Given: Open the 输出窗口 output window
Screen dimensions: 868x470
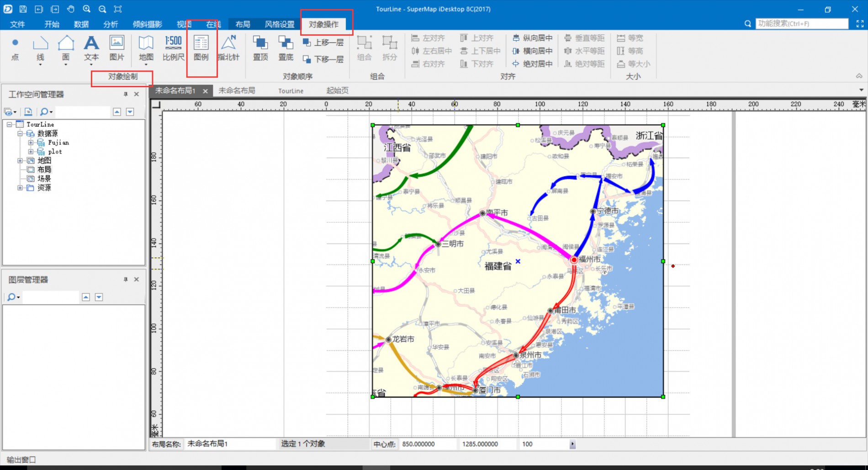Looking at the screenshot, I should [21, 459].
